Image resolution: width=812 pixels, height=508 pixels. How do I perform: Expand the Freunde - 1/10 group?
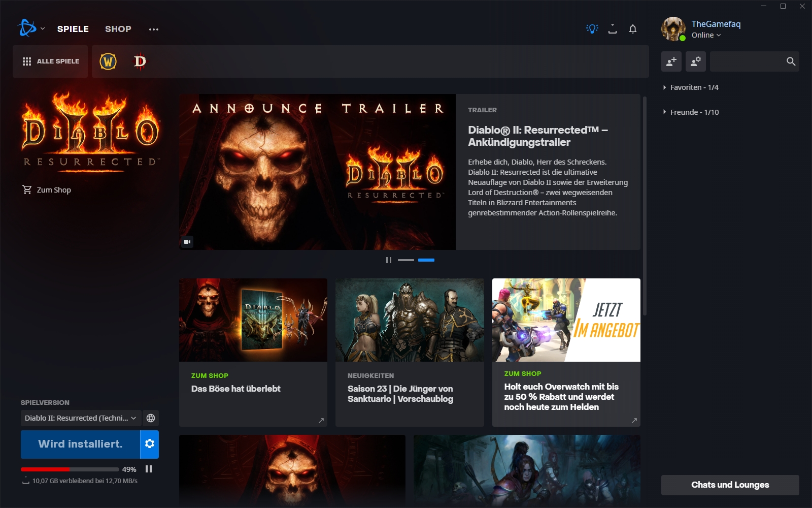coord(691,112)
